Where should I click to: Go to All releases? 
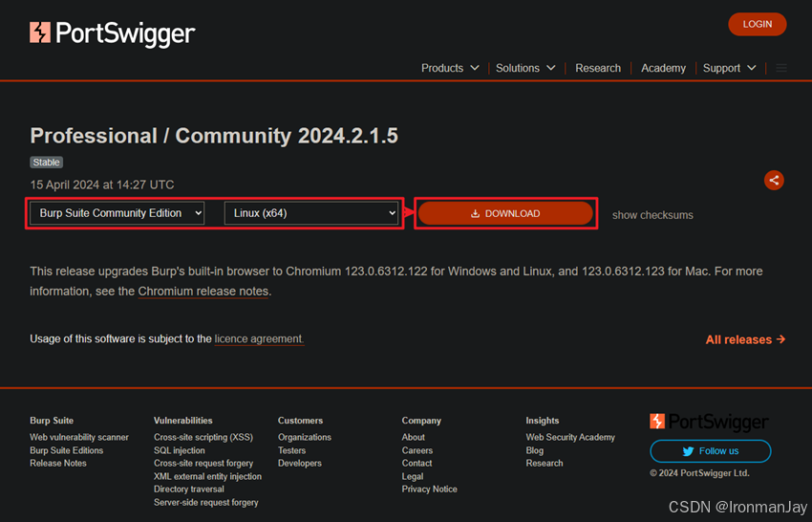pos(745,339)
